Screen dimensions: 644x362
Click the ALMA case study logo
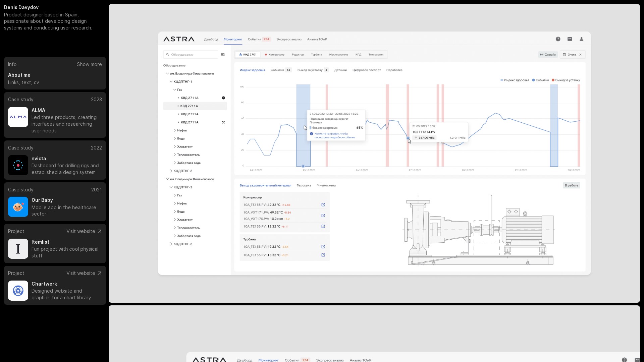[x=18, y=117]
